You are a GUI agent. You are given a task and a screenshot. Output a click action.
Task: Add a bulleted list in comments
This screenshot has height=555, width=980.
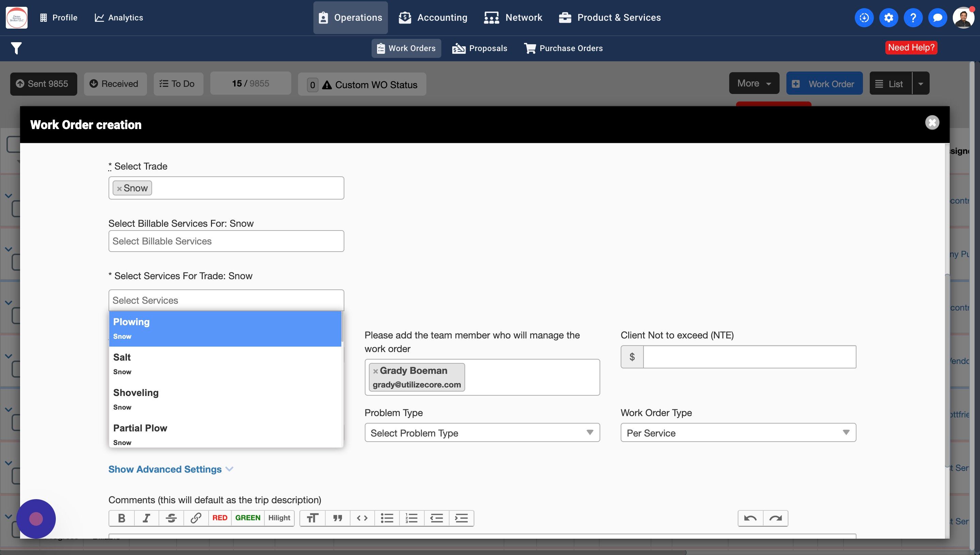387,518
